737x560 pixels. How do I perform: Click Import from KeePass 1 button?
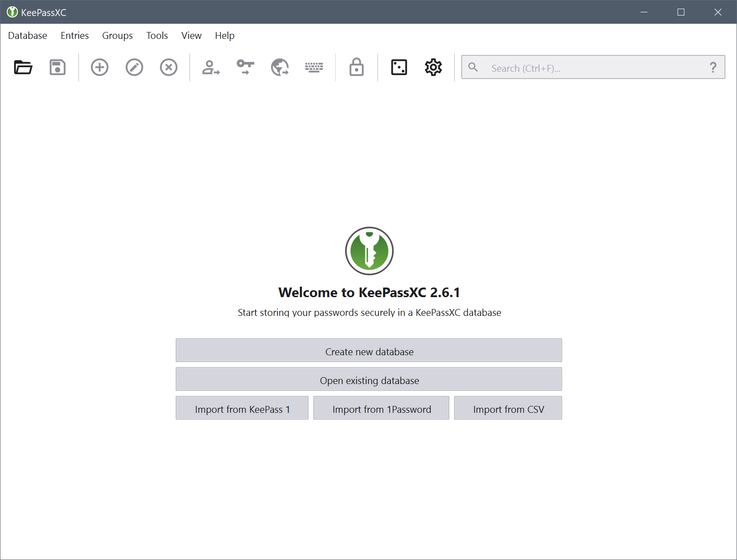point(242,408)
